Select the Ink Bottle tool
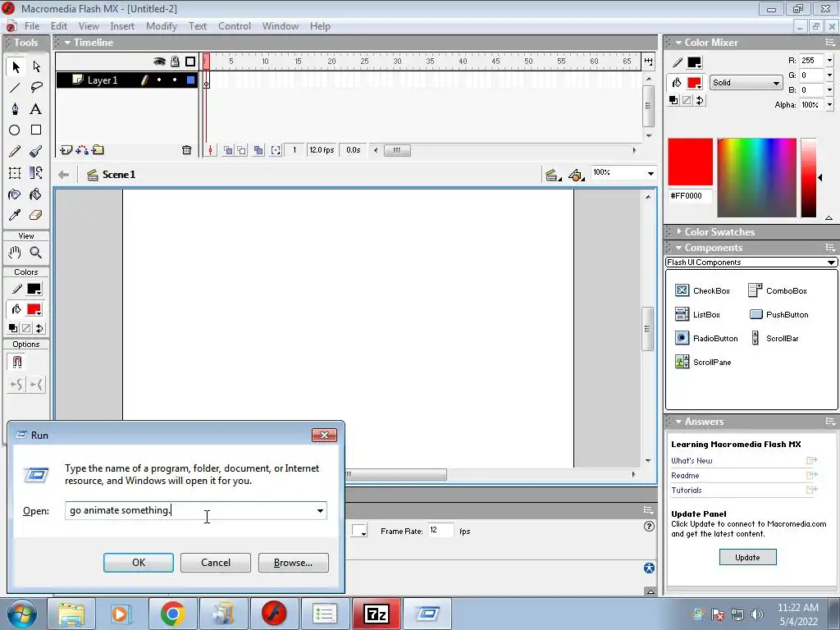840x630 pixels. click(15, 194)
